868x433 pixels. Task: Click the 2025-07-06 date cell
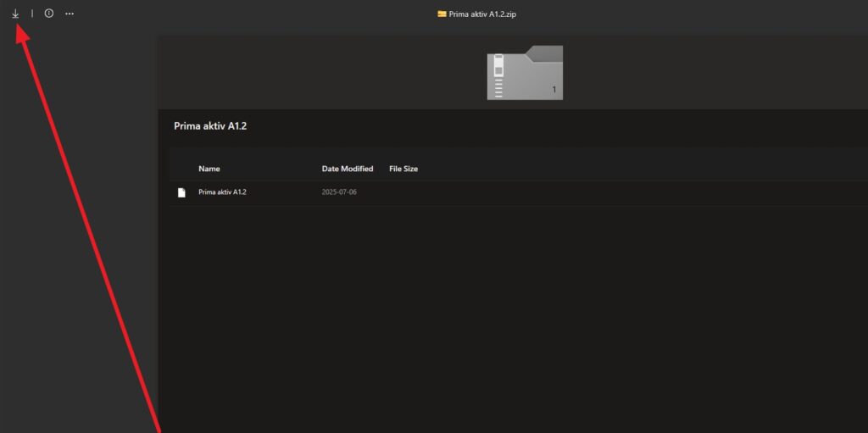tap(339, 192)
